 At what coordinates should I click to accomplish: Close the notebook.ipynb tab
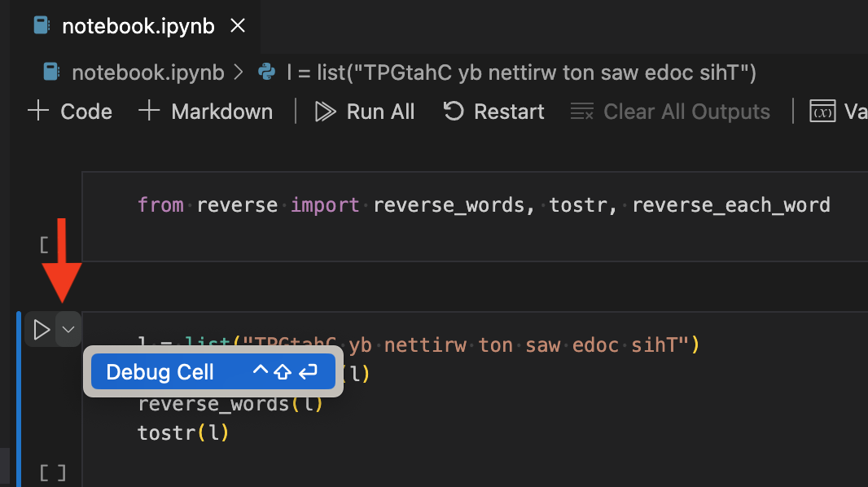pyautogui.click(x=238, y=25)
